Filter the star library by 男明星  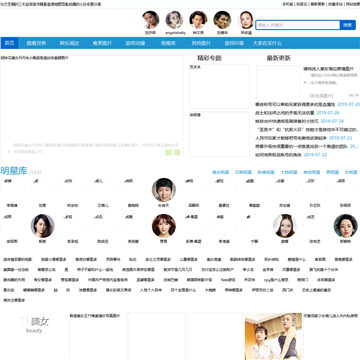pos(332,172)
